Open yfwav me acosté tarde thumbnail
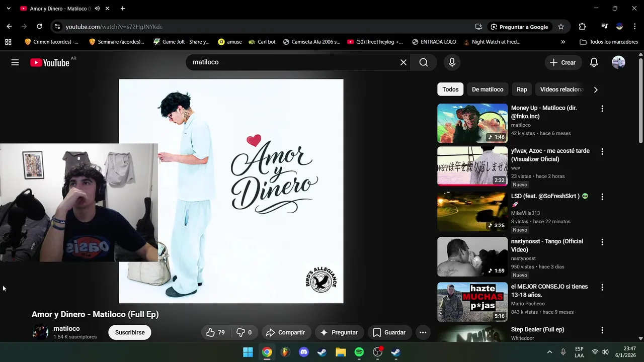644x362 pixels. point(472,166)
